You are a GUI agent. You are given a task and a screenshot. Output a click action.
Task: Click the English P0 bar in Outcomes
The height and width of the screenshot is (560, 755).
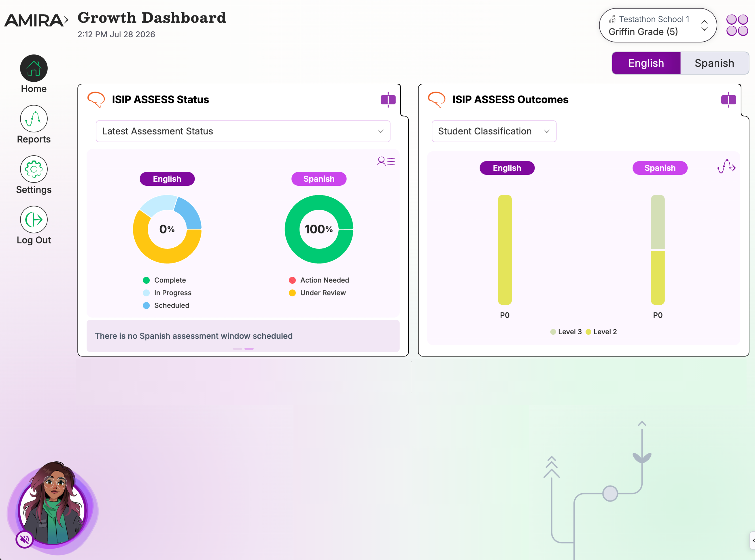coord(505,250)
